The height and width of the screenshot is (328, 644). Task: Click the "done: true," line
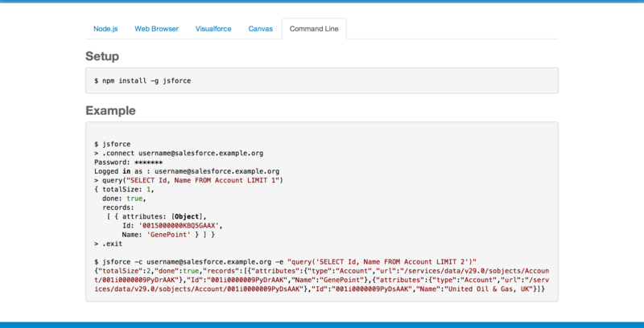(x=125, y=199)
